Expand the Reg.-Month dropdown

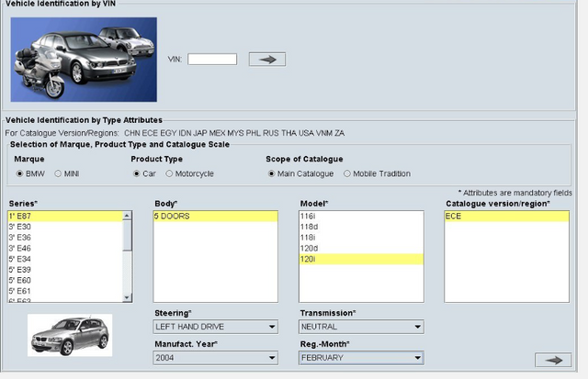pos(361,358)
